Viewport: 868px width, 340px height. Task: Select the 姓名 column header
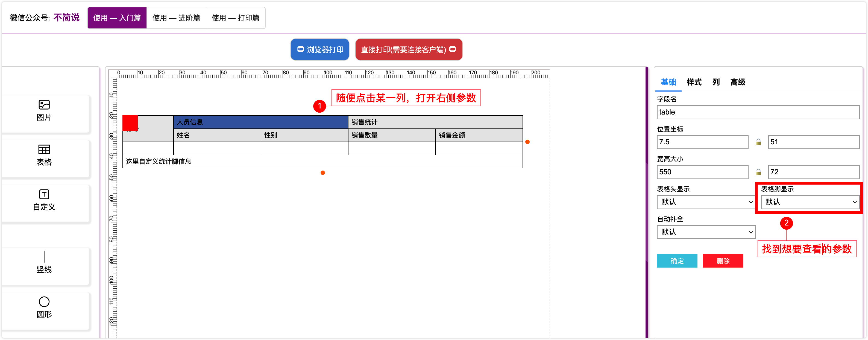point(217,135)
